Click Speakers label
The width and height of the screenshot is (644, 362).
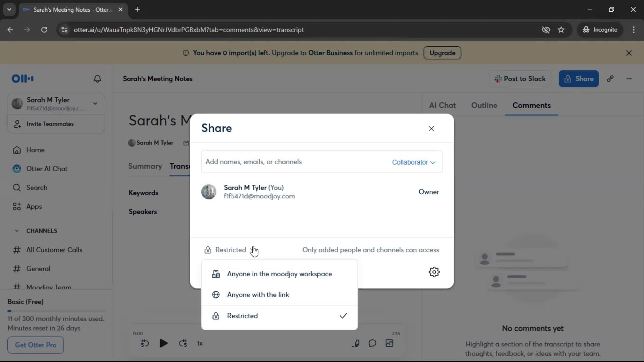point(143,212)
